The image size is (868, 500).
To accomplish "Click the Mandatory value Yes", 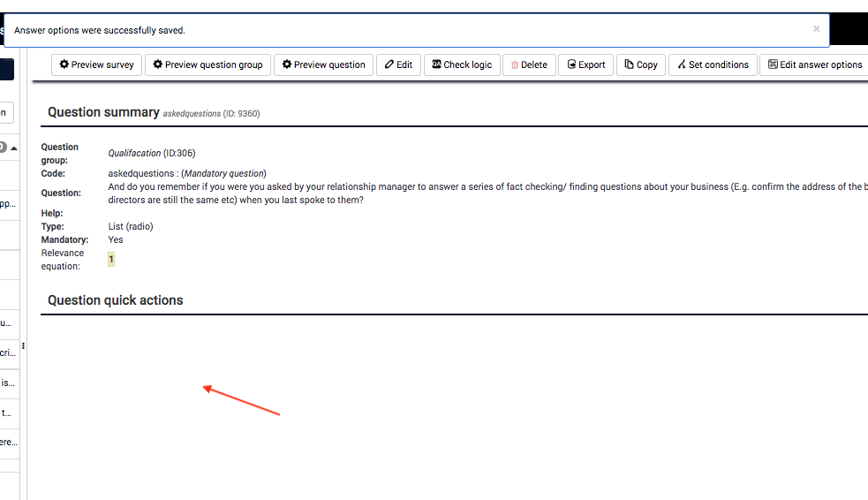I will 116,239.
